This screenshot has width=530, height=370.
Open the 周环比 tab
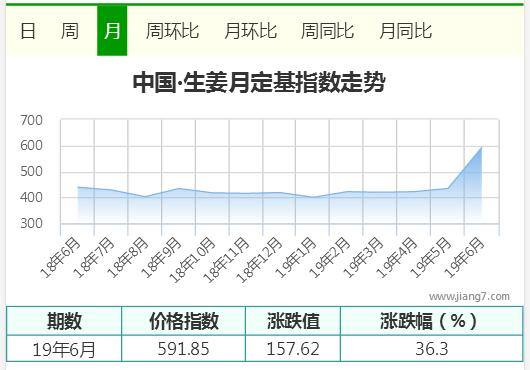[x=172, y=31]
